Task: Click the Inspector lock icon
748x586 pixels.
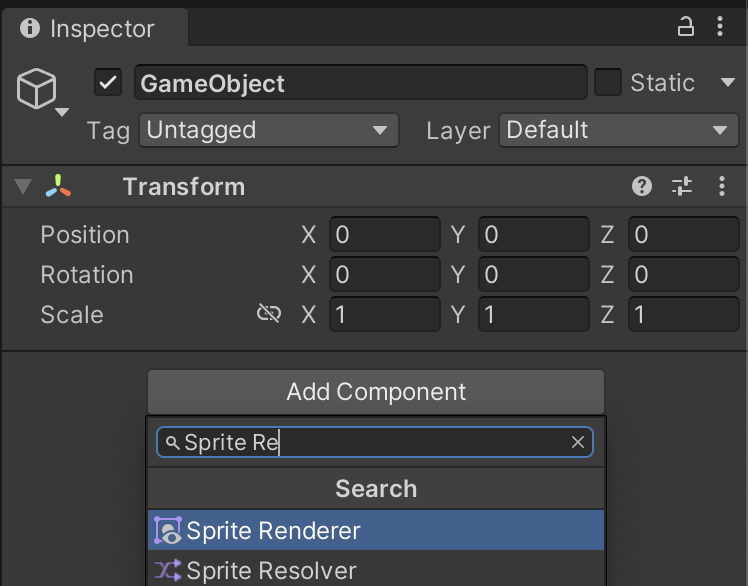Action: pos(686,28)
